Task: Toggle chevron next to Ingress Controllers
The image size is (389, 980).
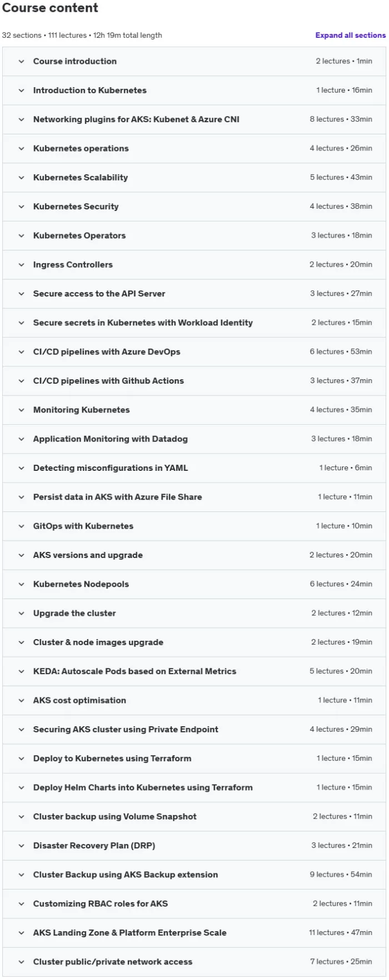Action: pyautogui.click(x=21, y=265)
